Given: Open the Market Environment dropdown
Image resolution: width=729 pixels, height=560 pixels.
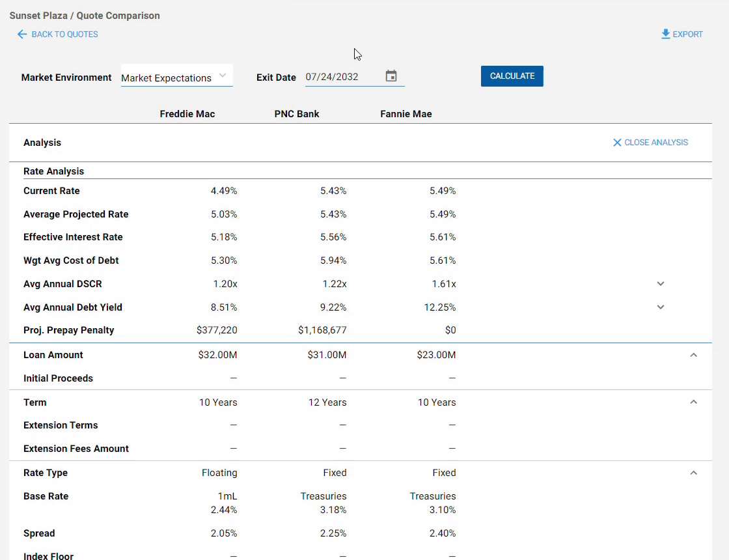Looking at the screenshot, I should pyautogui.click(x=176, y=77).
